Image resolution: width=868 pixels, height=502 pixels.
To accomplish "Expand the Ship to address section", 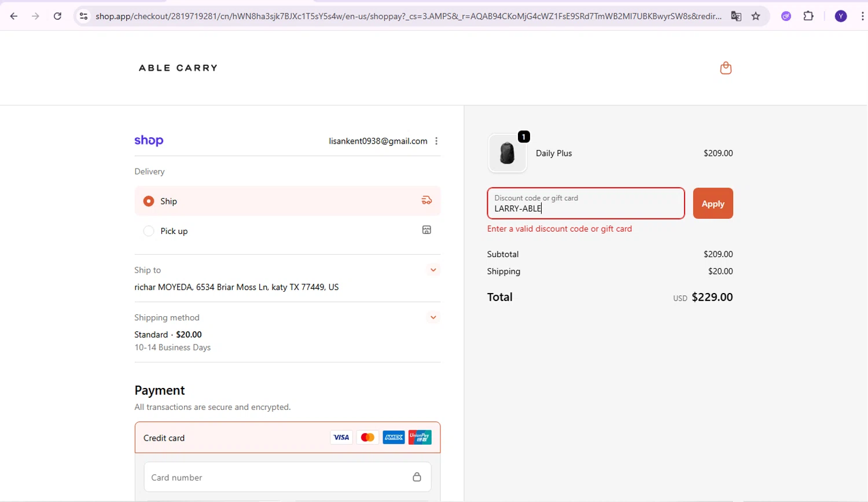I will [x=433, y=270].
